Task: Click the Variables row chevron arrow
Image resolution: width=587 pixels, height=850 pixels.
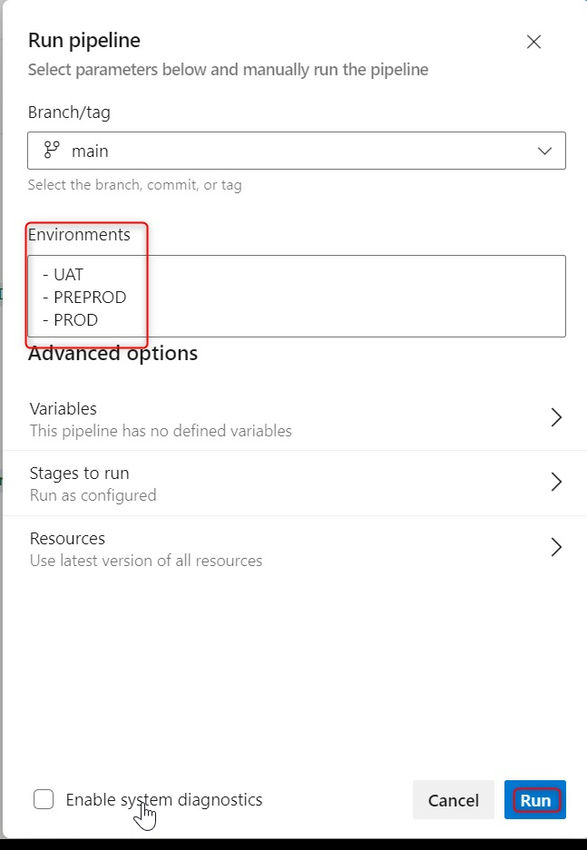Action: [x=556, y=417]
